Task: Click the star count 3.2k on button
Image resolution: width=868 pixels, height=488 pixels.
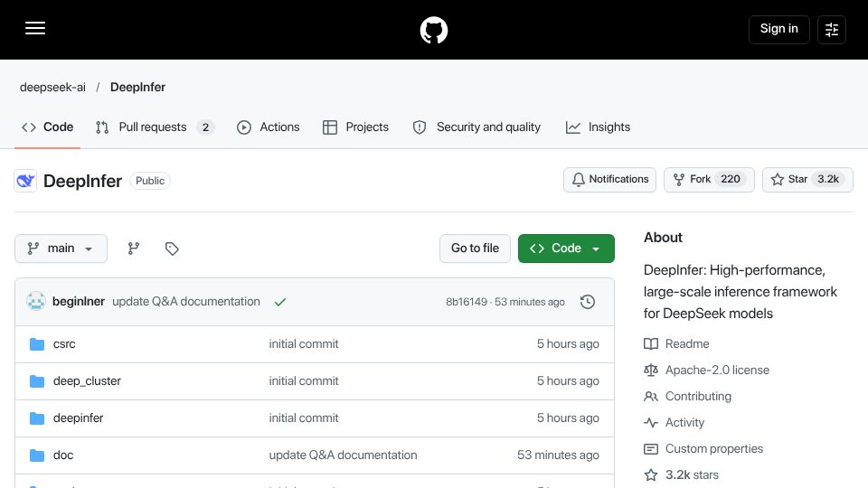Action: pos(828,179)
